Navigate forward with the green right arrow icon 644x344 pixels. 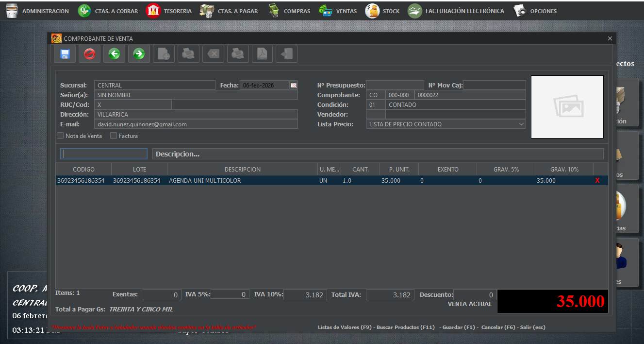click(139, 53)
